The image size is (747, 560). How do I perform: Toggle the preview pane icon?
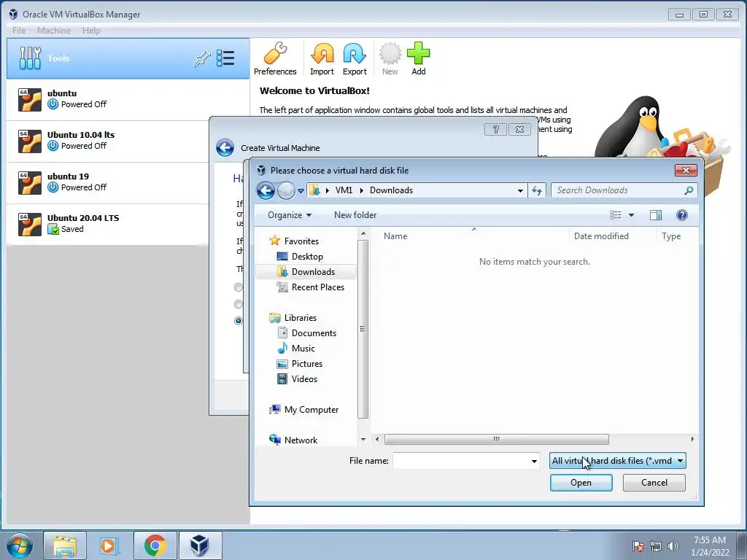click(656, 215)
